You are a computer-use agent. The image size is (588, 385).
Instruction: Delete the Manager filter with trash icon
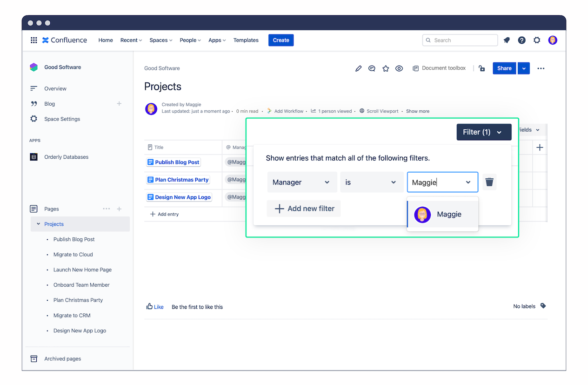(x=489, y=182)
